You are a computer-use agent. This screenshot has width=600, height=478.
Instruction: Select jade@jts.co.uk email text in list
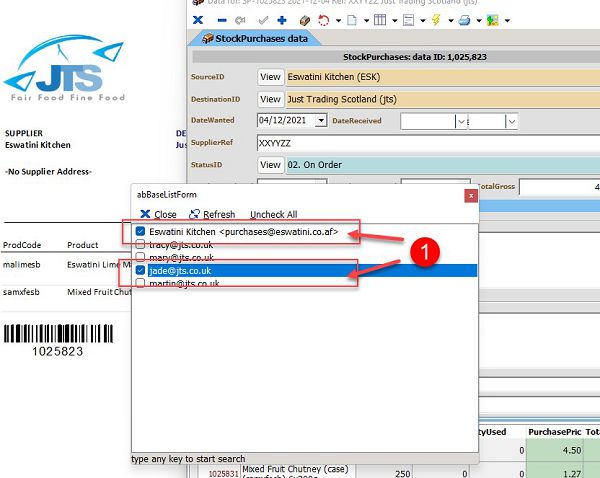click(x=180, y=271)
